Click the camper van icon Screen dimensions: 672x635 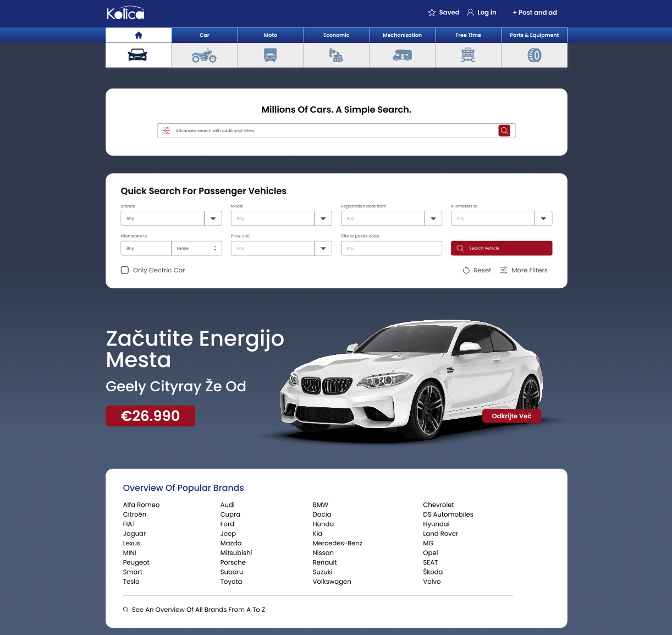402,56
